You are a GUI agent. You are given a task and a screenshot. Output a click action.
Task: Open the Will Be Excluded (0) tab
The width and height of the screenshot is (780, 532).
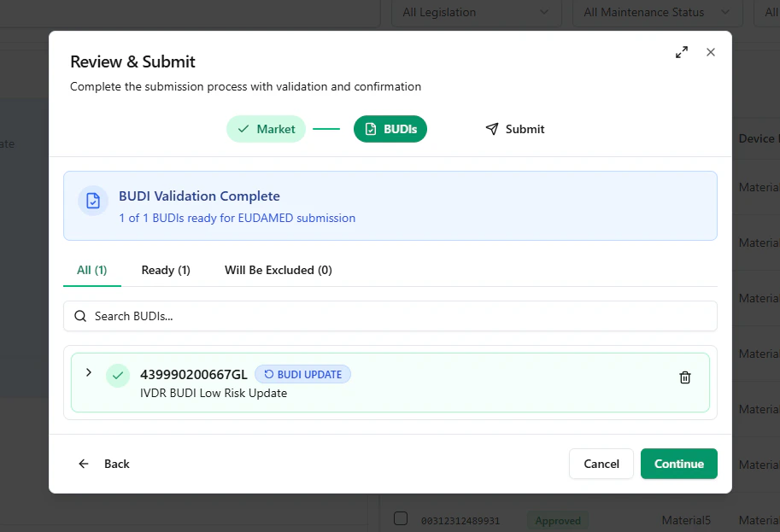click(x=278, y=270)
